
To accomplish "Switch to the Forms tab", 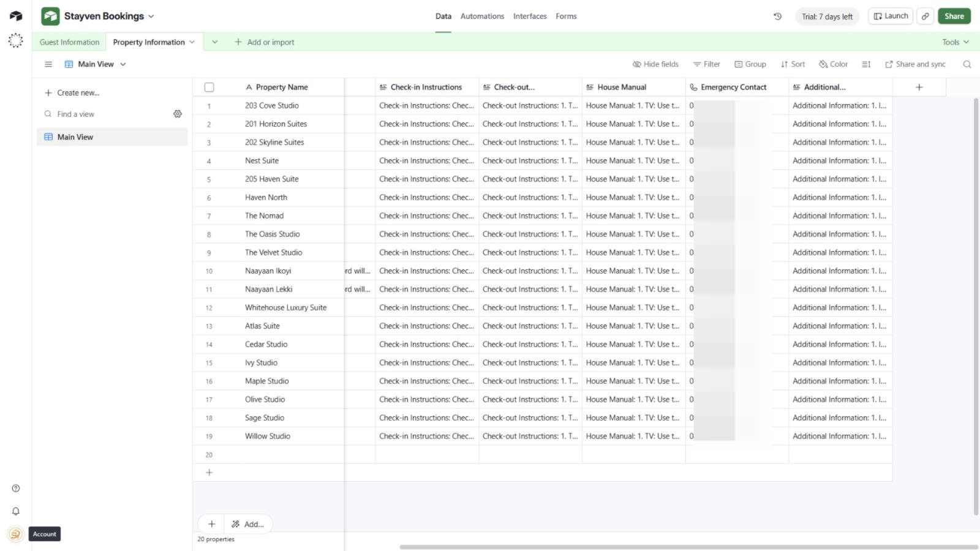I will (566, 17).
